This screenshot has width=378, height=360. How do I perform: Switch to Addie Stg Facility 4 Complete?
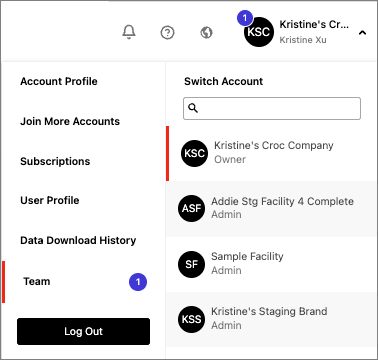271,209
